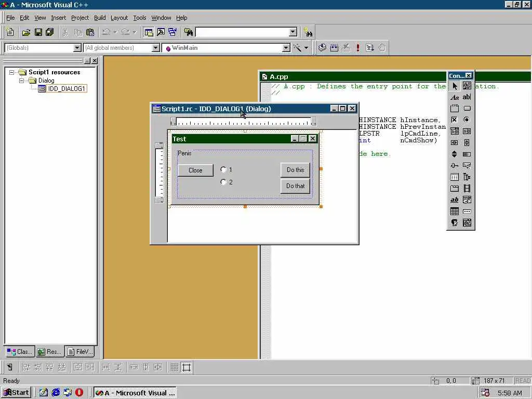This screenshot has height=399, width=532.
Task: Click the Save toolbar icon
Action: click(x=38, y=32)
